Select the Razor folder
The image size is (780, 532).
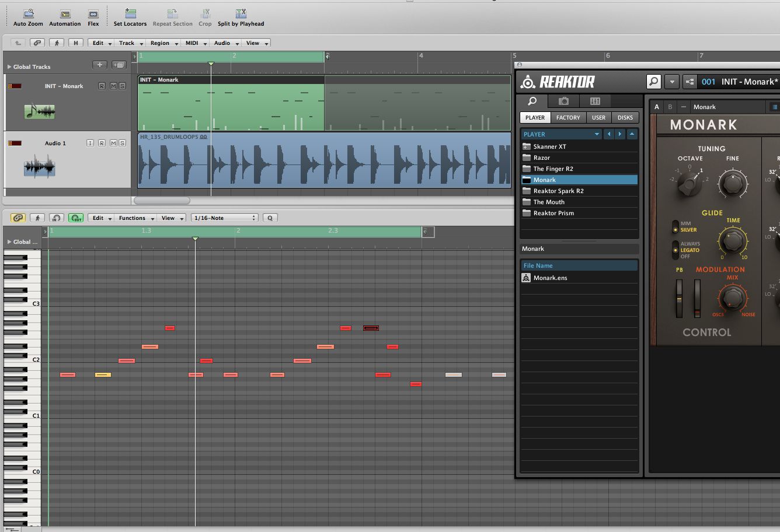pos(579,157)
